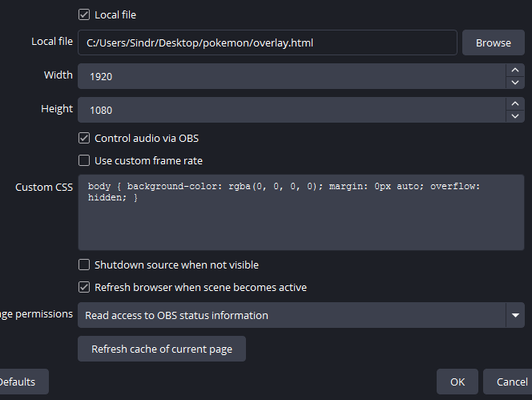This screenshot has height=400, width=532.
Task: Decrease Width with the down arrow
Action: click(514, 83)
